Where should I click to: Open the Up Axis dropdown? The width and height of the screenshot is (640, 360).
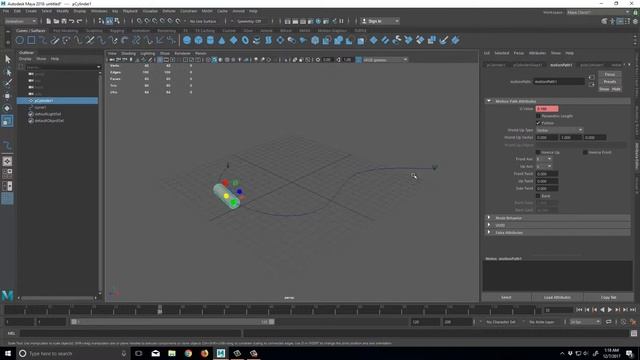544,166
